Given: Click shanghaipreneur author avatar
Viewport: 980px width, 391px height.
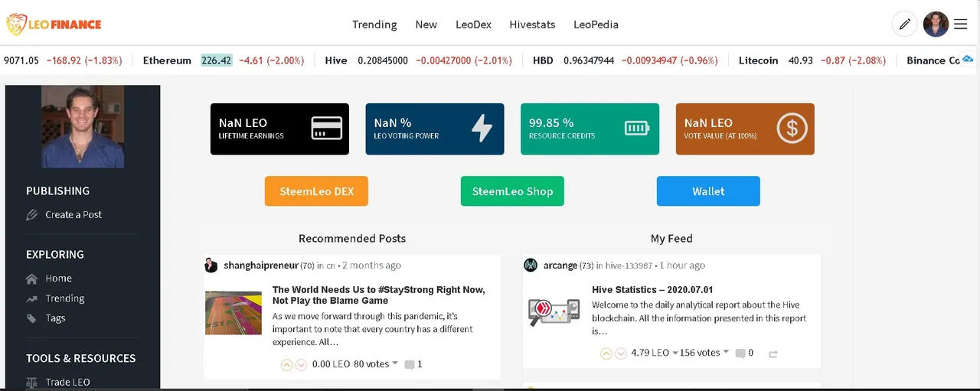Looking at the screenshot, I should [x=211, y=266].
